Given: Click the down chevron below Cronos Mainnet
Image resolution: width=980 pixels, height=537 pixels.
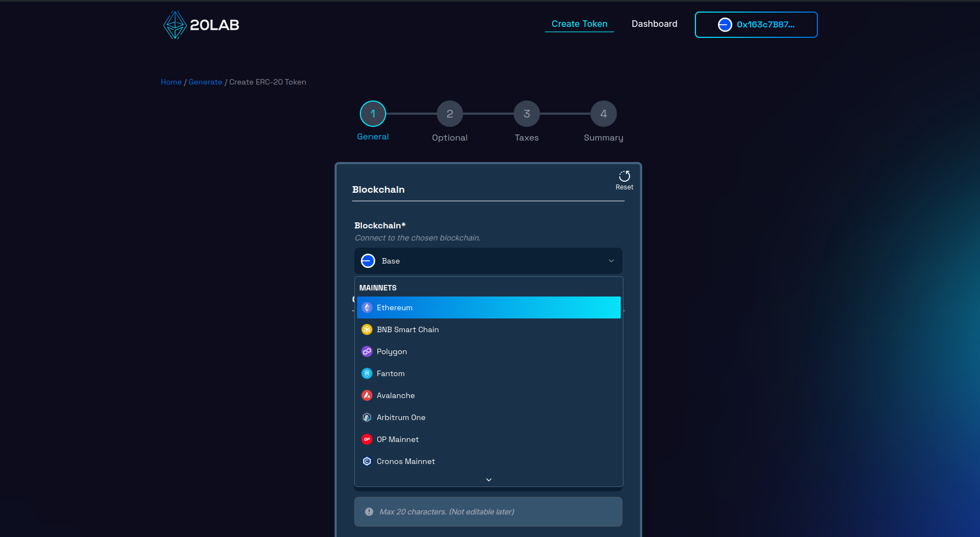Looking at the screenshot, I should [489, 480].
